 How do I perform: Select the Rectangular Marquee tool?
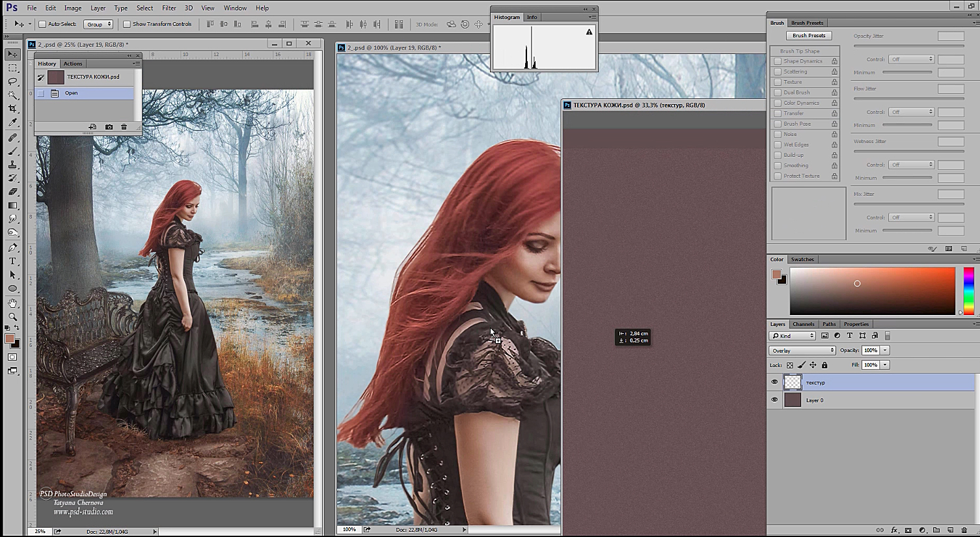[x=12, y=68]
